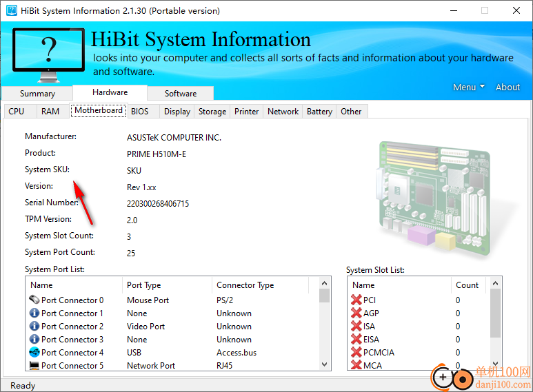The width and height of the screenshot is (533, 392).
Task: Click the info icon beside Port Connector 2
Action: click(x=34, y=326)
